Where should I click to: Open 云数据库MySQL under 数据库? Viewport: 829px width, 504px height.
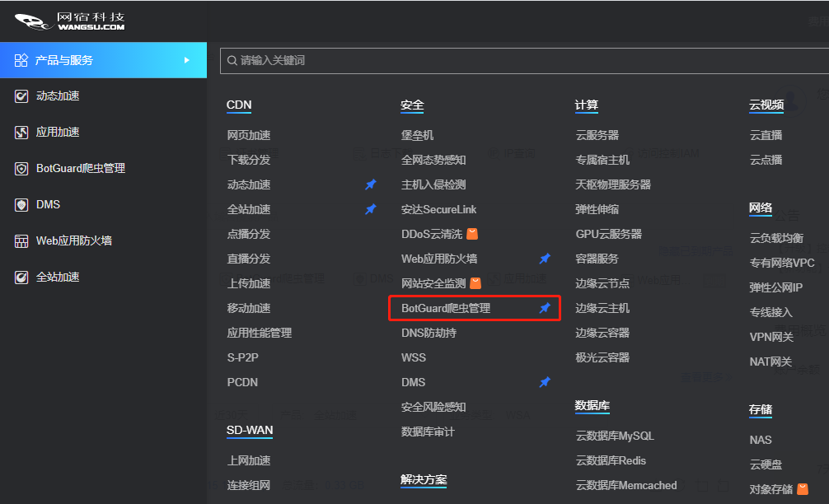615,436
